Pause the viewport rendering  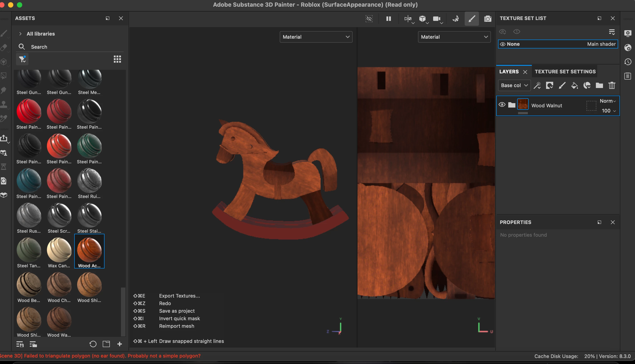coord(388,19)
